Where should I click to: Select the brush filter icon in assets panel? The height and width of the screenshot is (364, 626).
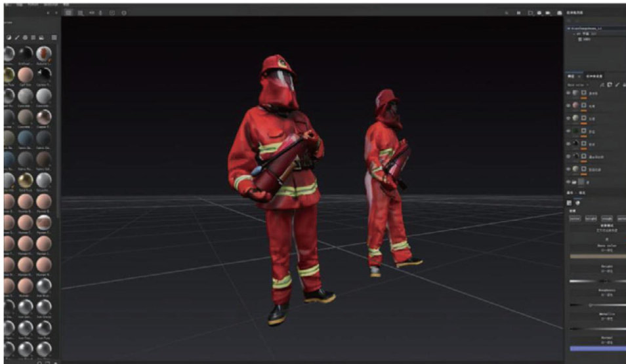coord(16,37)
